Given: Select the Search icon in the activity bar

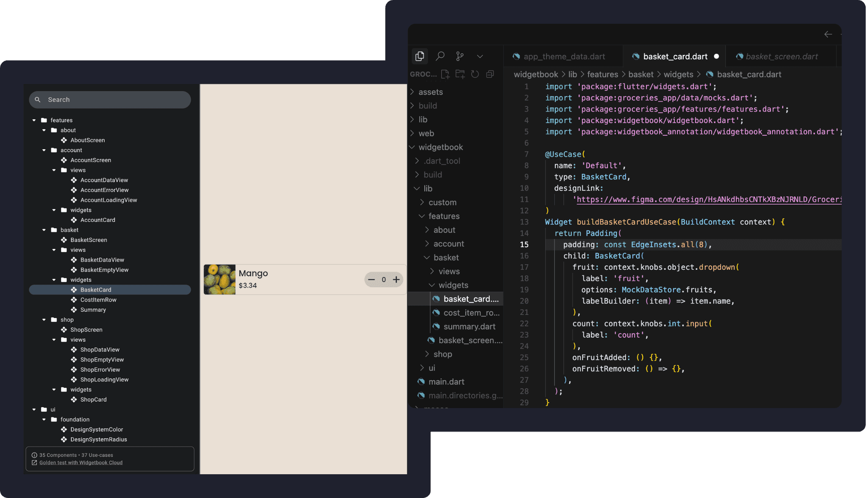Looking at the screenshot, I should coord(440,56).
